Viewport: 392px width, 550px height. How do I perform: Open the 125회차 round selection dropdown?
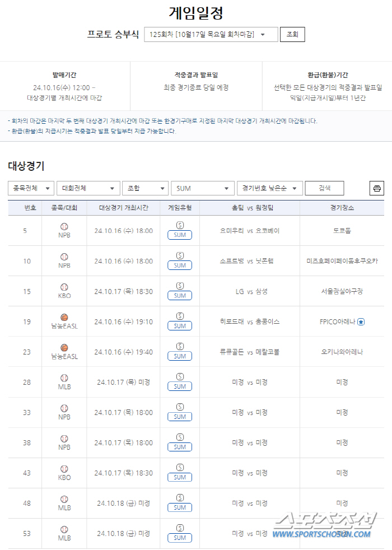[211, 34]
